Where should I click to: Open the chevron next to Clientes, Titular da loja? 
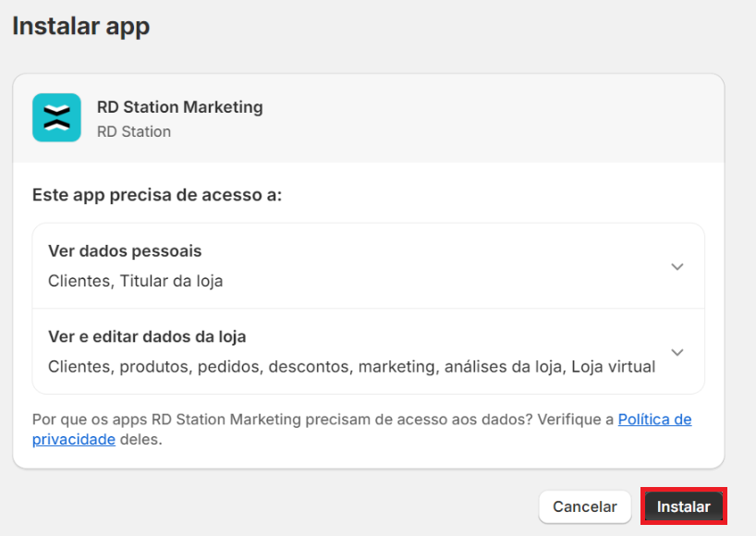pyautogui.click(x=677, y=266)
